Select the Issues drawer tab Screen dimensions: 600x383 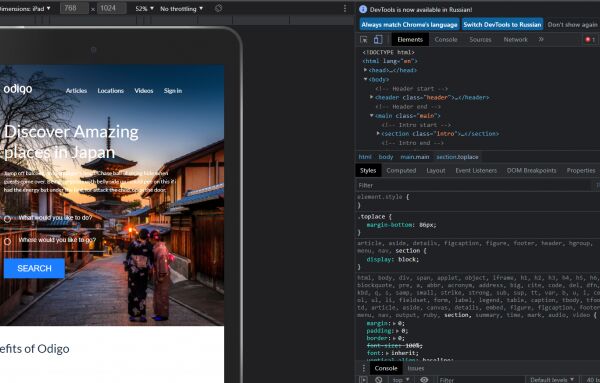point(416,368)
